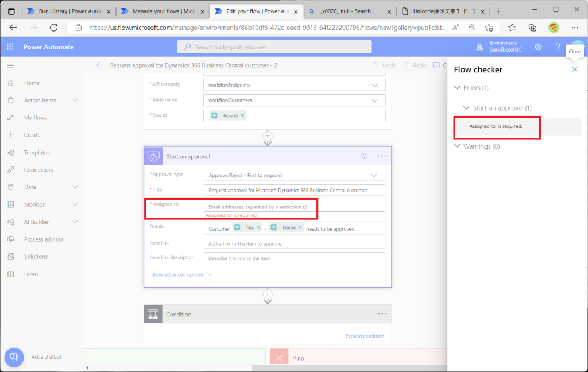Viewport: 588px width, 372px height.
Task: Click the Create plus icon
Action: coord(11,135)
